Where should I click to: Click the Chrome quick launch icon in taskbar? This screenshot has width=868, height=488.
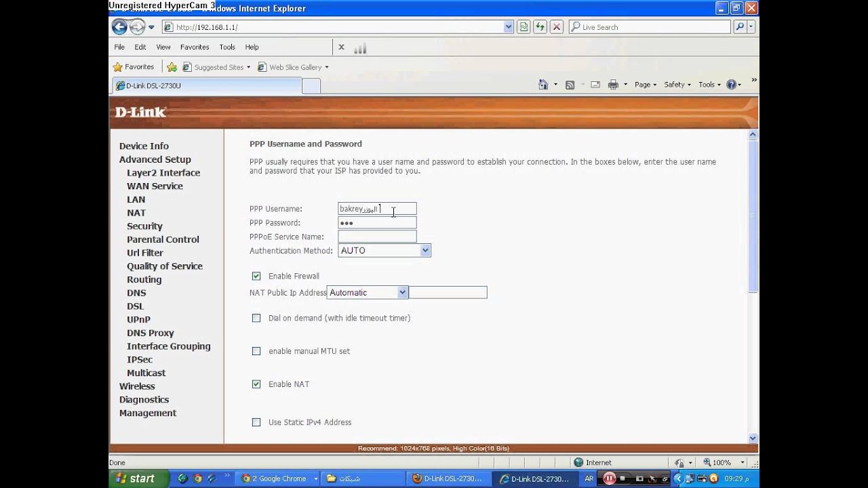tap(198, 479)
